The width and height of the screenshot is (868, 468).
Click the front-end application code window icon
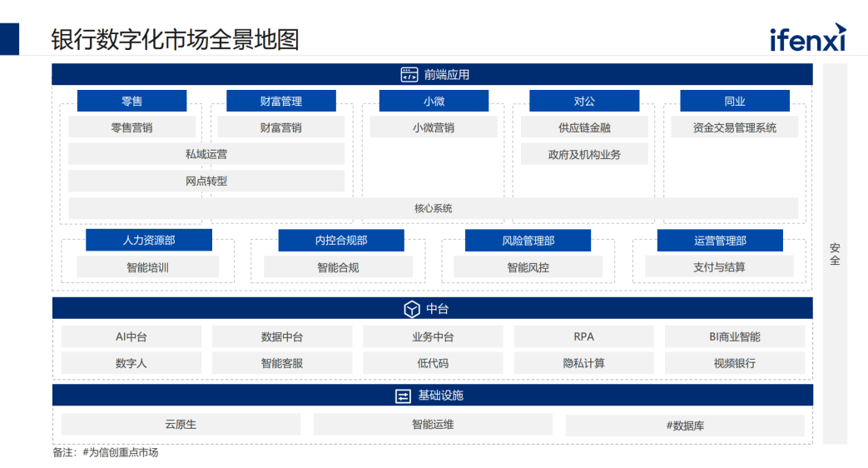(x=409, y=75)
